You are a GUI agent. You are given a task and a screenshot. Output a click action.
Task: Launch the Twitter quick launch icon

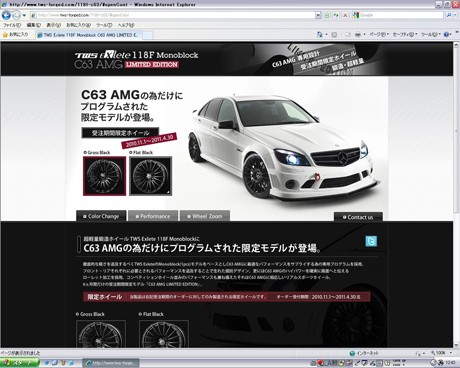[47, 363]
